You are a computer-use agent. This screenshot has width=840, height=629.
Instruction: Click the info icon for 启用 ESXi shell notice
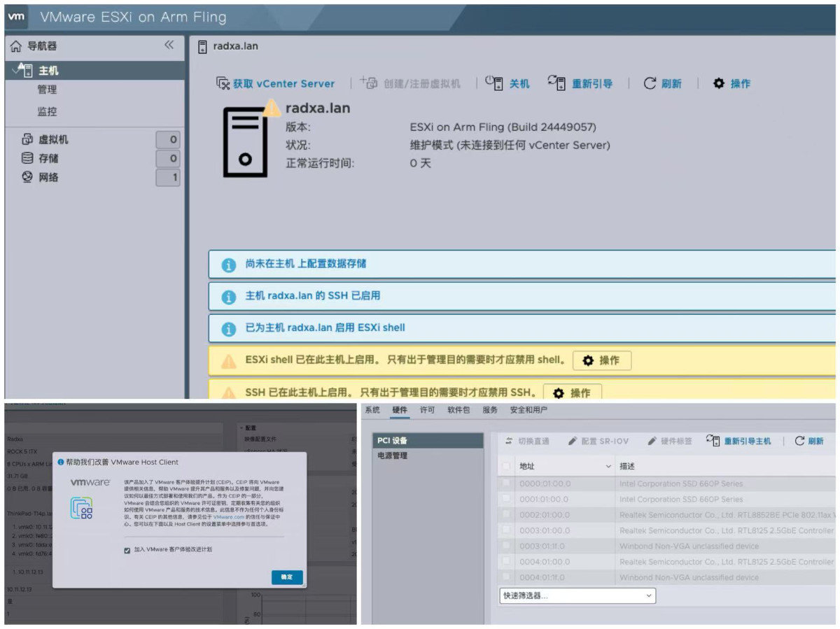229,329
